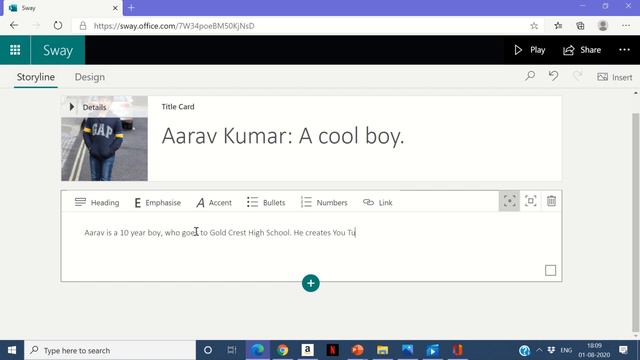The image size is (640, 360).
Task: Open browser Collections
Action: pos(580,26)
